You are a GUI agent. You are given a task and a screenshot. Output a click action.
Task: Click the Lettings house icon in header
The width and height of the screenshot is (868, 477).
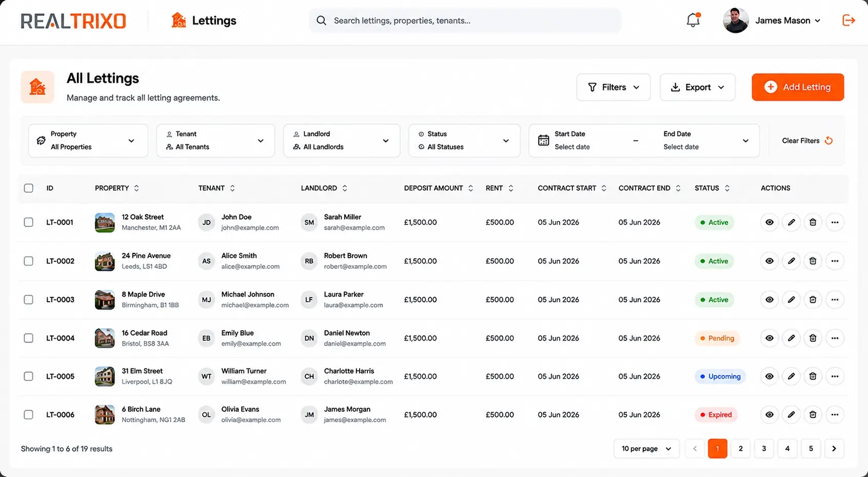click(179, 20)
